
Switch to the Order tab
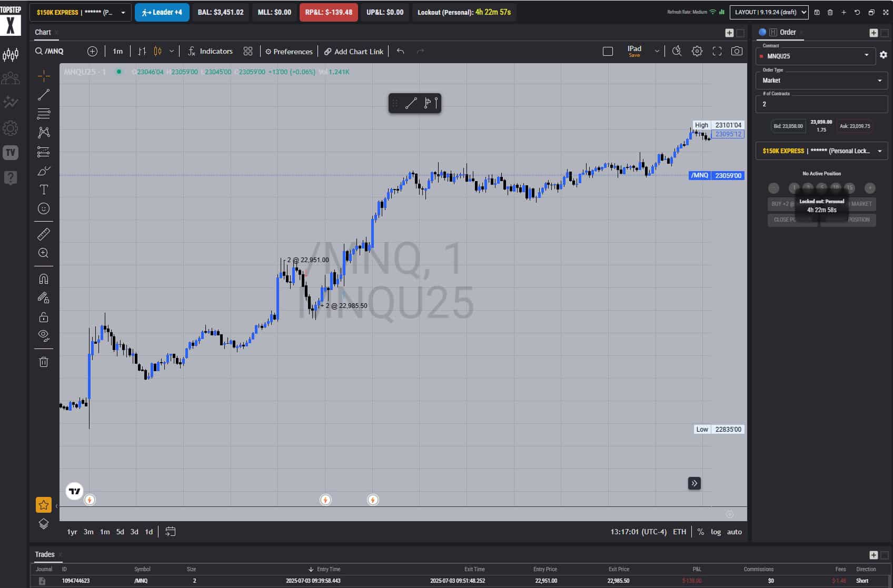pyautogui.click(x=787, y=32)
